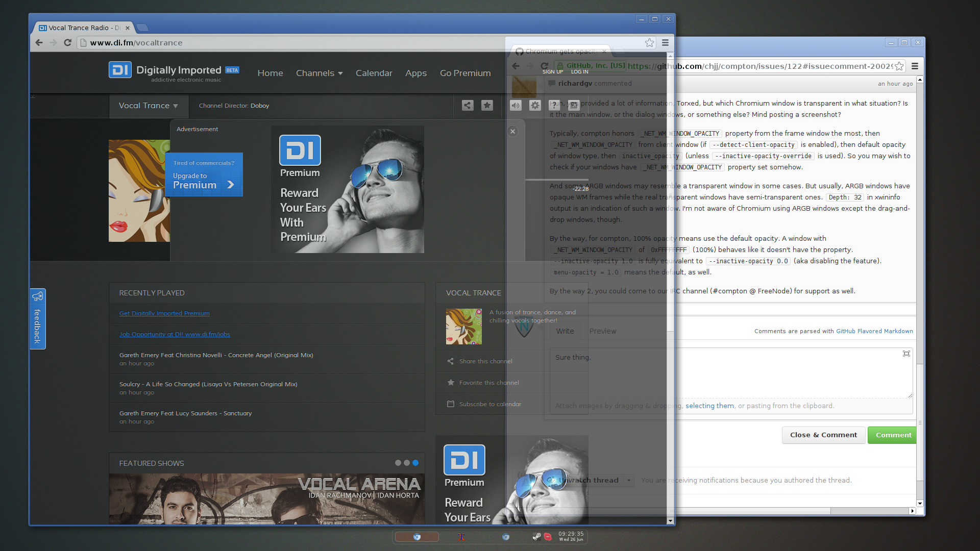Click the Vocal Arena featured show image

pyautogui.click(x=266, y=499)
